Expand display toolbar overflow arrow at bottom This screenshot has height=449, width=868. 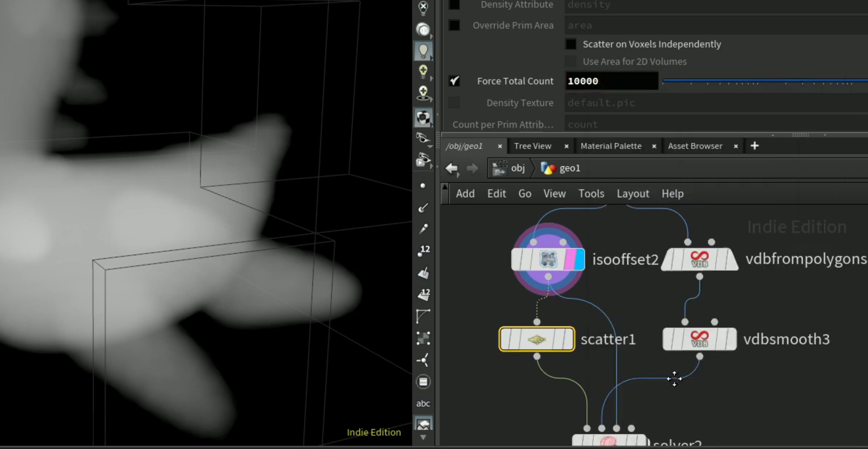(423, 438)
